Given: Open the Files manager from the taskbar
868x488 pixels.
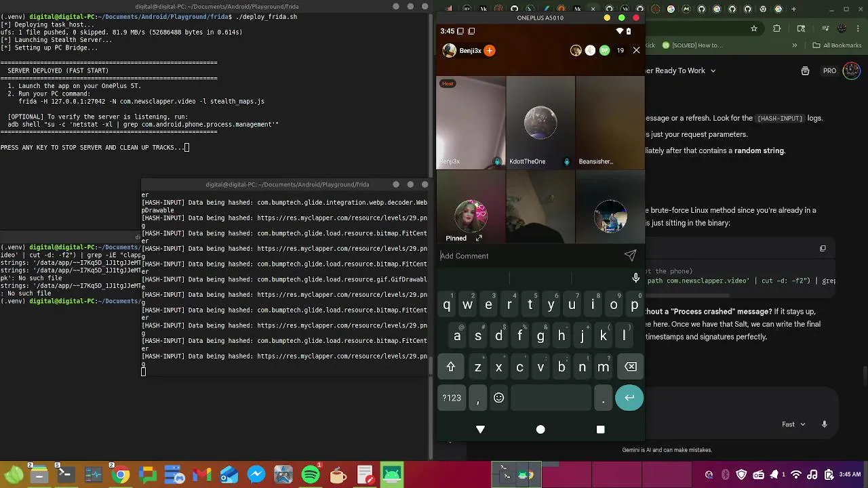Looking at the screenshot, I should point(39,475).
